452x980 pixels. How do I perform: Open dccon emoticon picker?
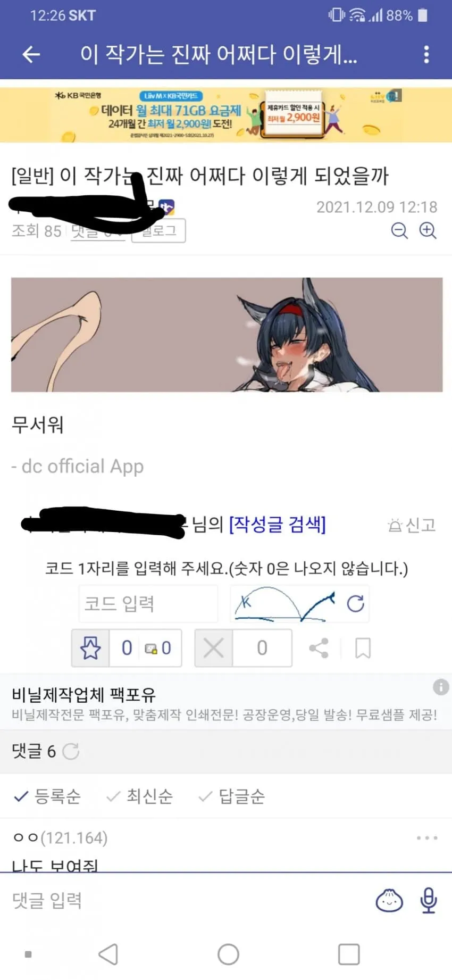tap(389, 901)
